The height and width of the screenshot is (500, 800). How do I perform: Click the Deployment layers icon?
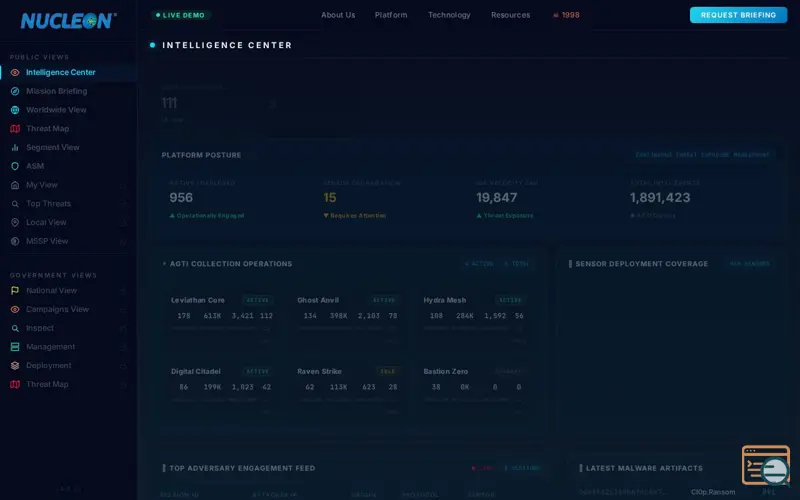[x=15, y=366]
